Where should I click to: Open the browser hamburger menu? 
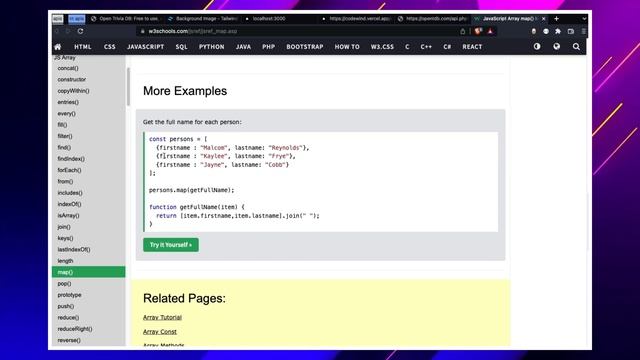click(x=584, y=31)
